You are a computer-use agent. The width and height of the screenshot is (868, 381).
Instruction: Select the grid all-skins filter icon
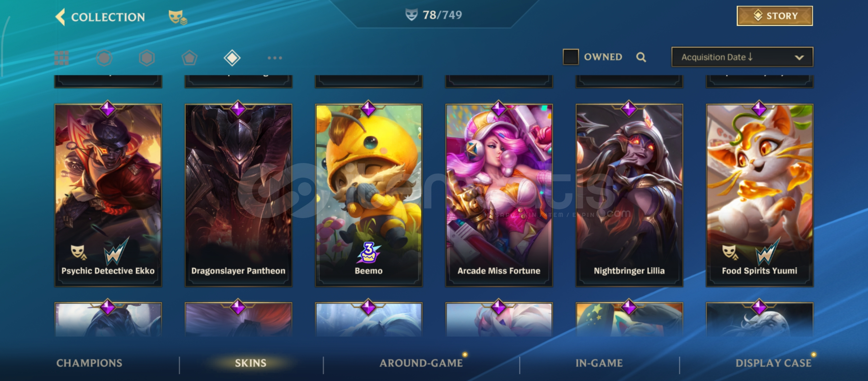pos(61,58)
